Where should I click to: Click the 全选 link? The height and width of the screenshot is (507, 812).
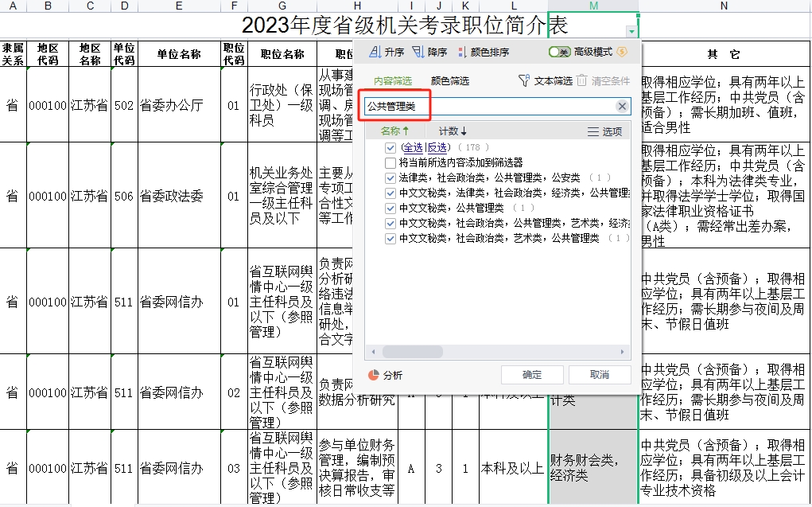[x=413, y=148]
